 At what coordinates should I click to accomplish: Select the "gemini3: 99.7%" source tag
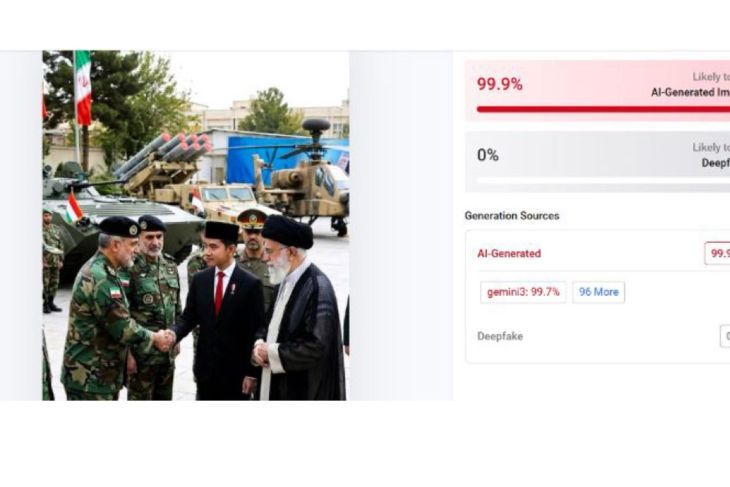523,292
